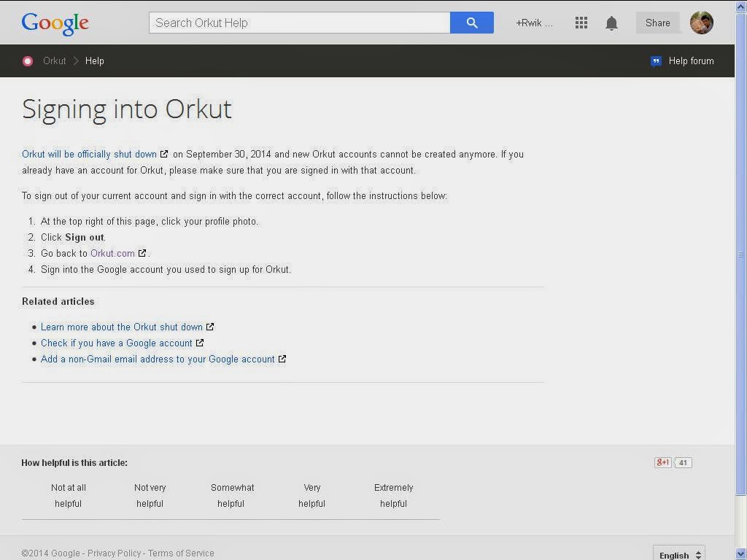747x560 pixels.
Task: Rate article 'Very helpful'
Action: 312,495
